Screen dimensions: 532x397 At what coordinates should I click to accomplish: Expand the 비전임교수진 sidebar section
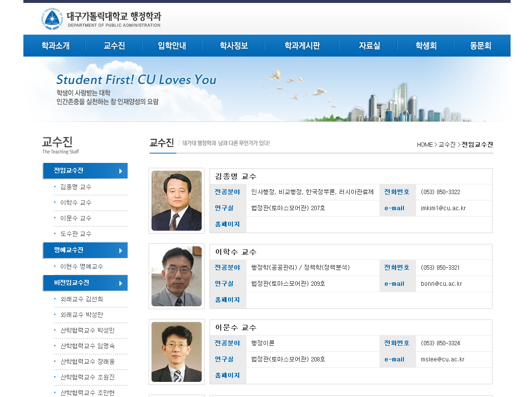coord(86,283)
